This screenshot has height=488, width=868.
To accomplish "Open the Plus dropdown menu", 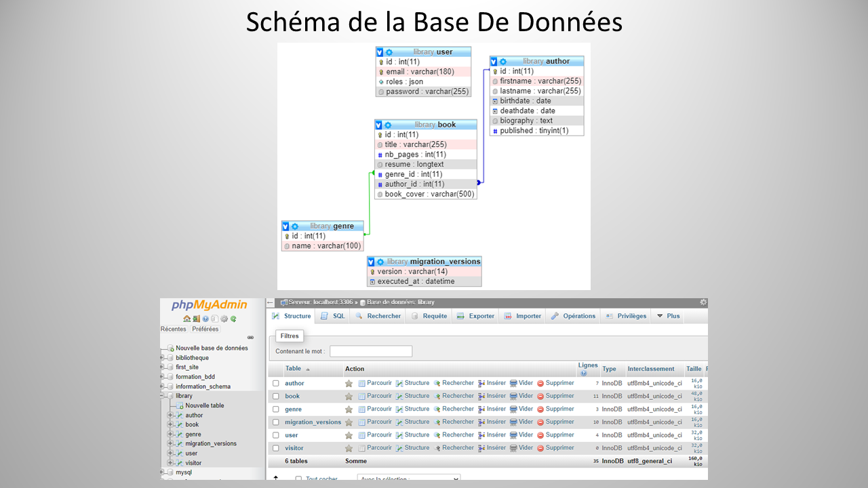I will (x=668, y=316).
